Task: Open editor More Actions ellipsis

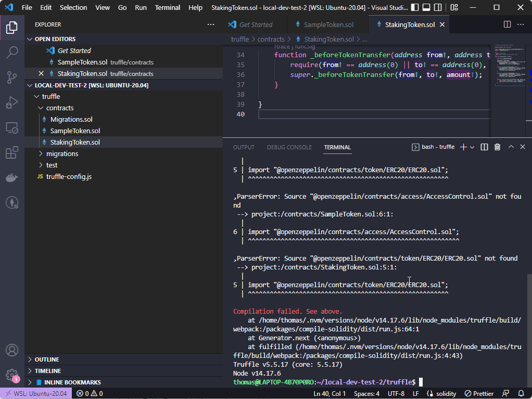Action: [521, 24]
